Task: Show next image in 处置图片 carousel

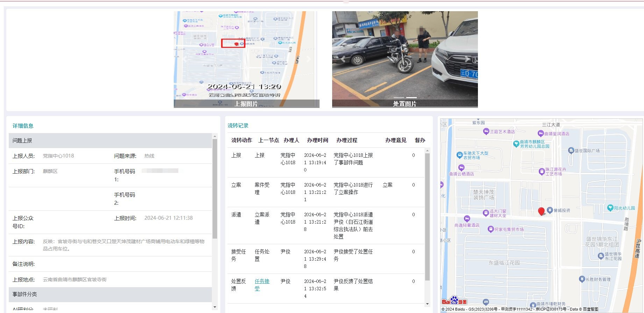Action: pyautogui.click(x=467, y=59)
